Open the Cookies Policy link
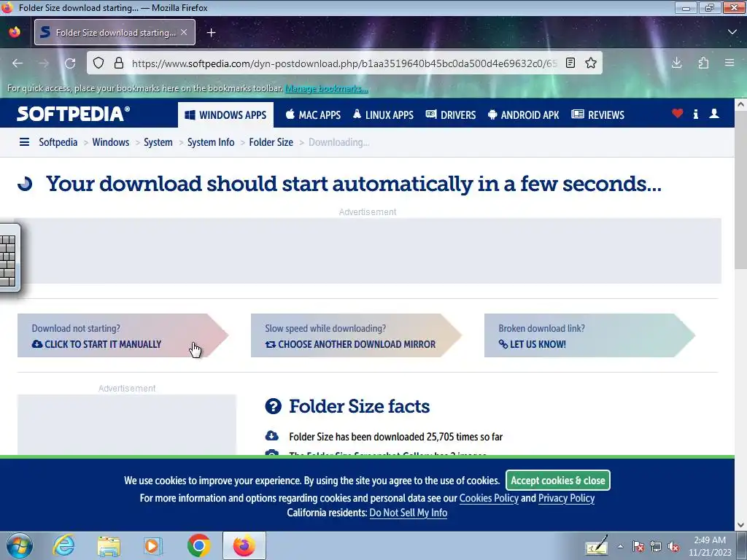747x560 pixels. coord(489,498)
